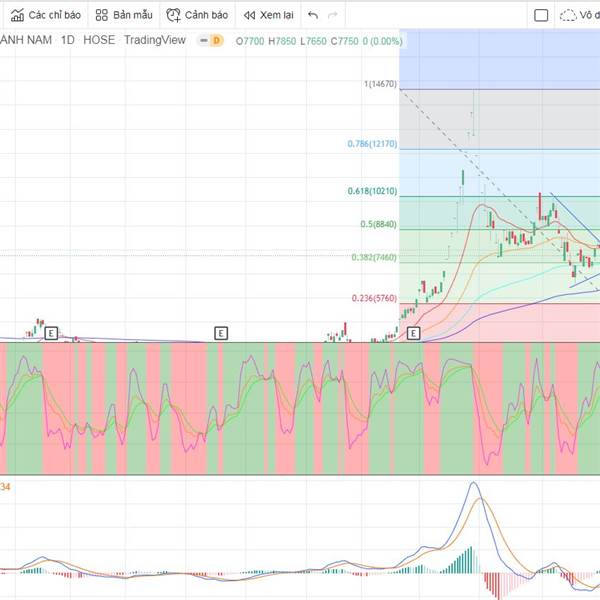Click the middle E earnings marker
The image size is (600, 600).
pos(221,333)
